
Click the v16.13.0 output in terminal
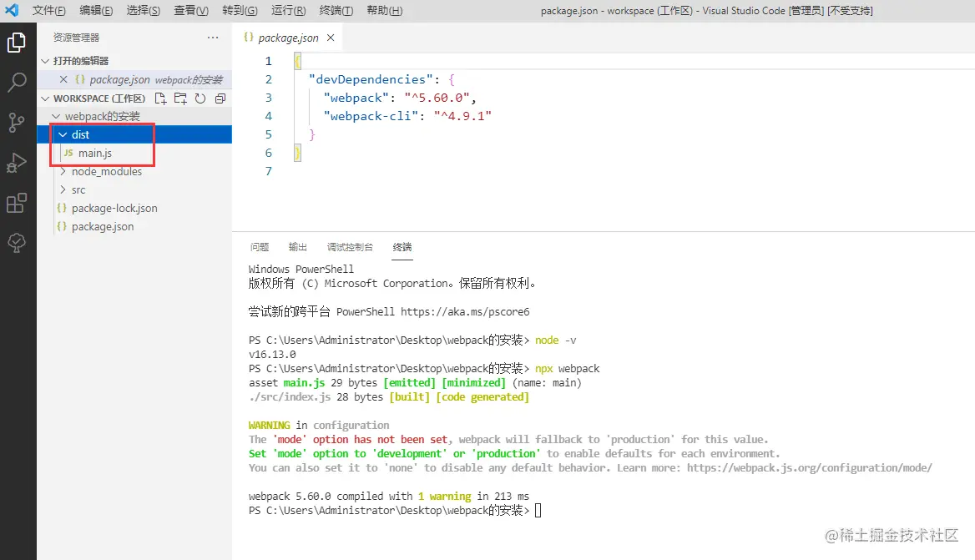[x=272, y=355]
